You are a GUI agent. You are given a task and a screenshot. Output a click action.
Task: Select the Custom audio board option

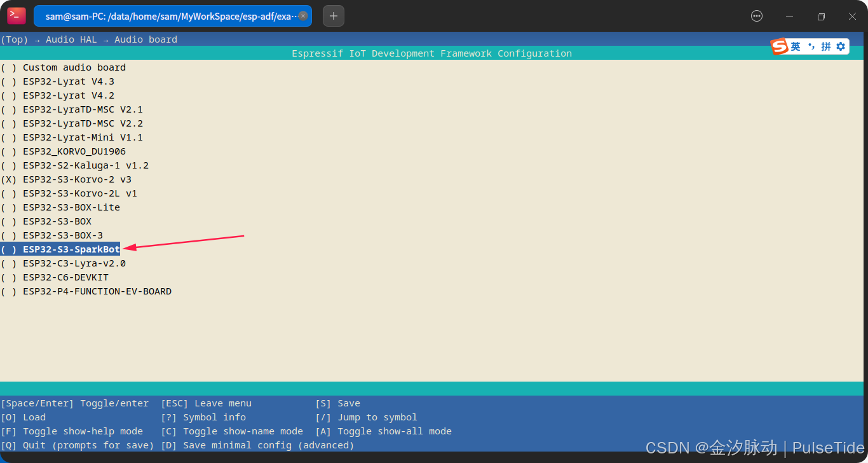63,67
